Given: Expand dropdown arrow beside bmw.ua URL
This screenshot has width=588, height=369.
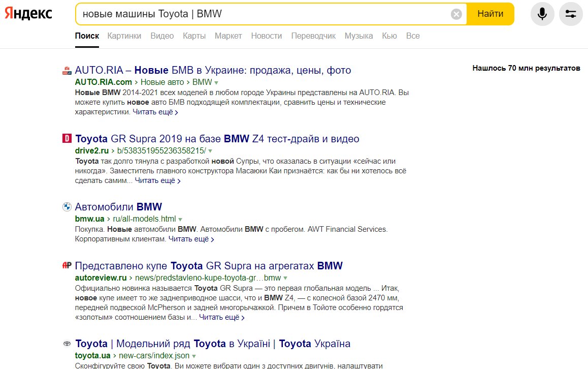Looking at the screenshot, I should coord(180,219).
